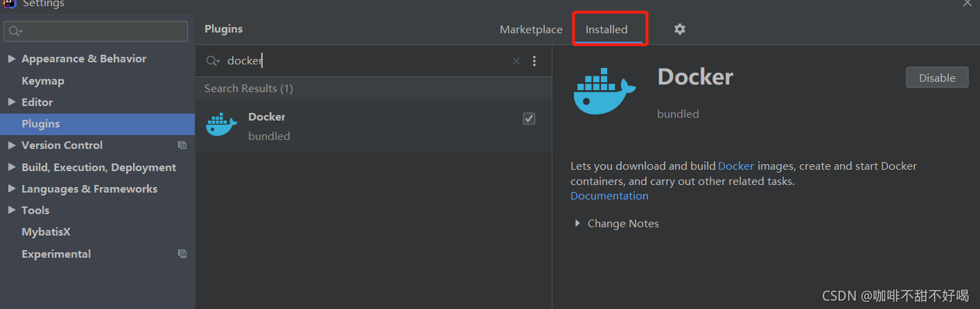Click the Plugins page title
The image size is (980, 309).
click(224, 29)
